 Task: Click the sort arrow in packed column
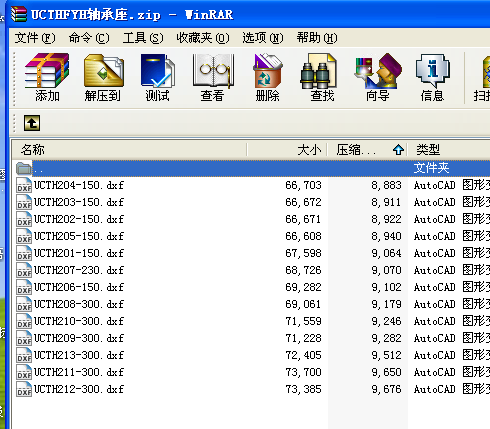[x=398, y=150]
